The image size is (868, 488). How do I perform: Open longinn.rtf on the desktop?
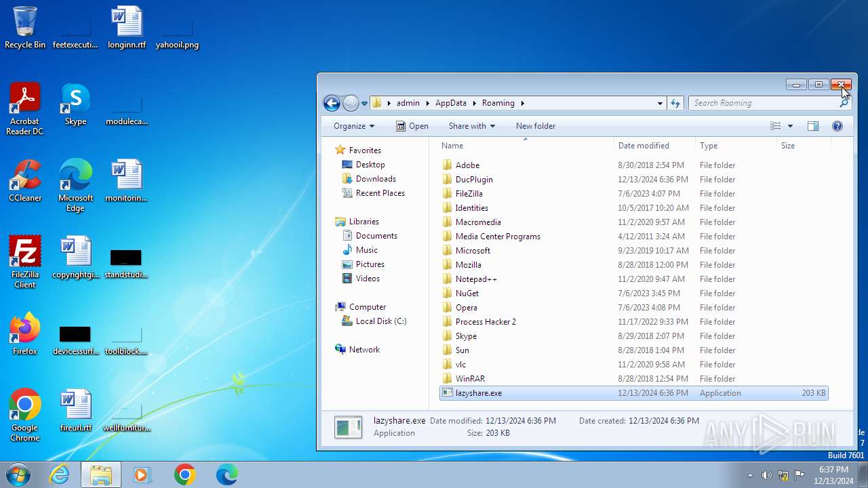pyautogui.click(x=127, y=27)
